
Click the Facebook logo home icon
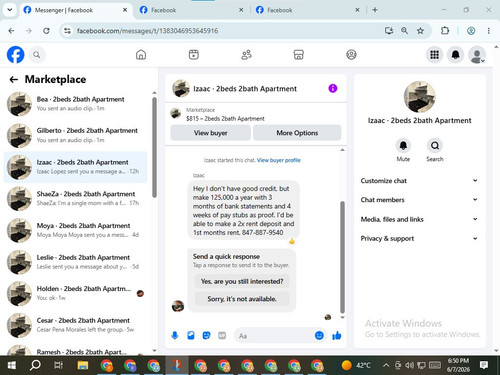tap(15, 55)
